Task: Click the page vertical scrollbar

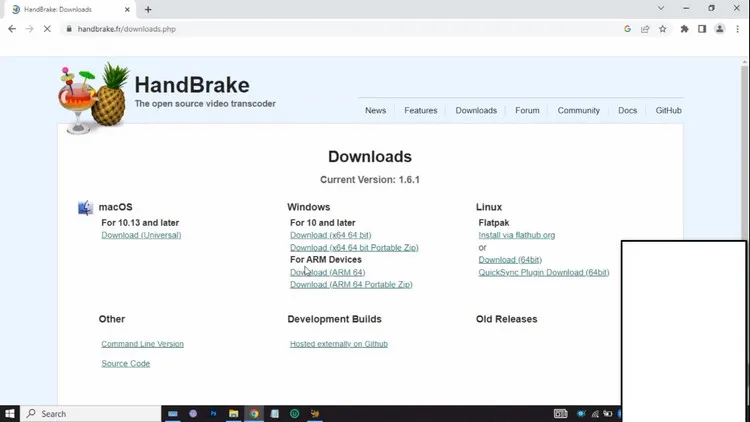Action: [744, 153]
